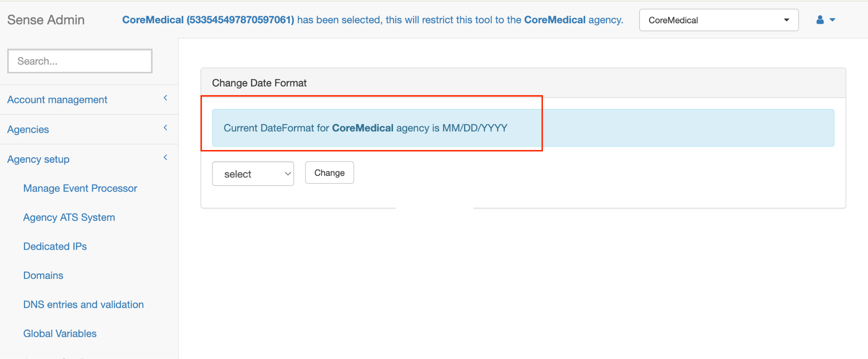
Task: Open the date format select dropdown
Action: (x=253, y=174)
